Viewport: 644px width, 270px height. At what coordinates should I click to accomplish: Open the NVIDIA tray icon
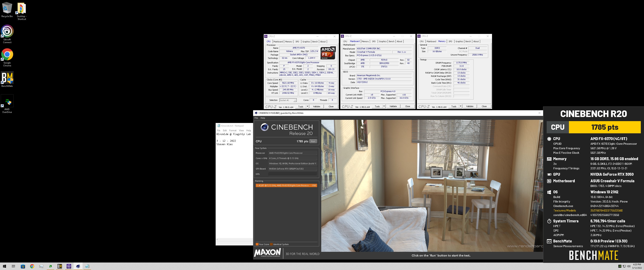(x=619, y=266)
